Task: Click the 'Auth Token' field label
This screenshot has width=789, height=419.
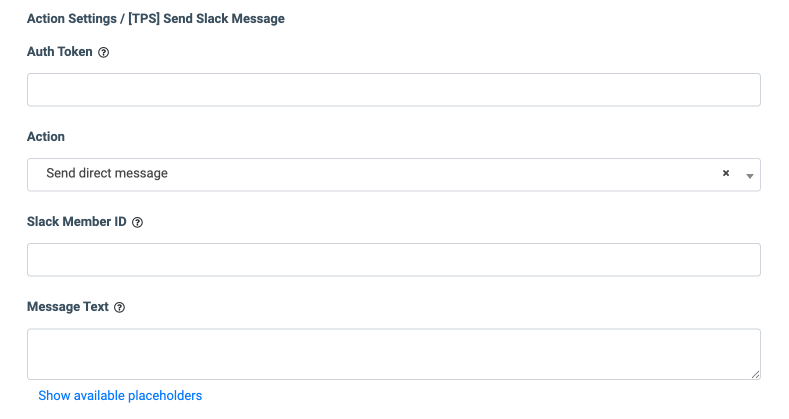Action: click(60, 52)
